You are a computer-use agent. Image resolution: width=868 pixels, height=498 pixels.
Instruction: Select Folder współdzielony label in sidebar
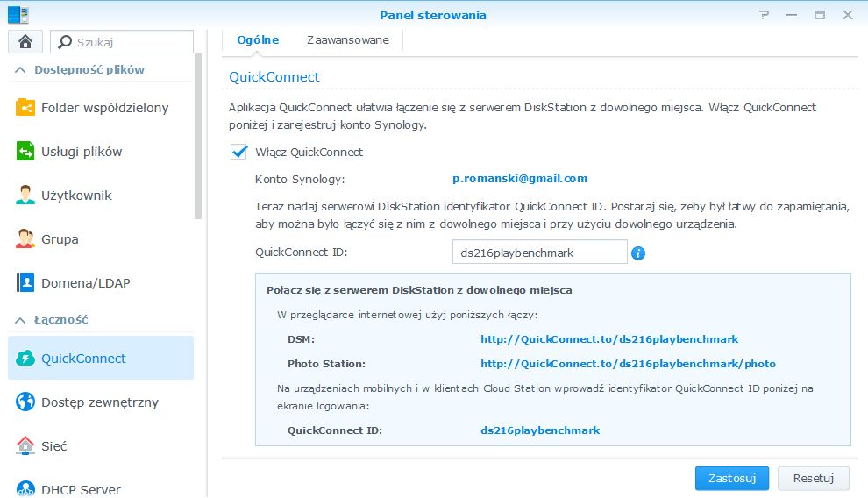(105, 107)
